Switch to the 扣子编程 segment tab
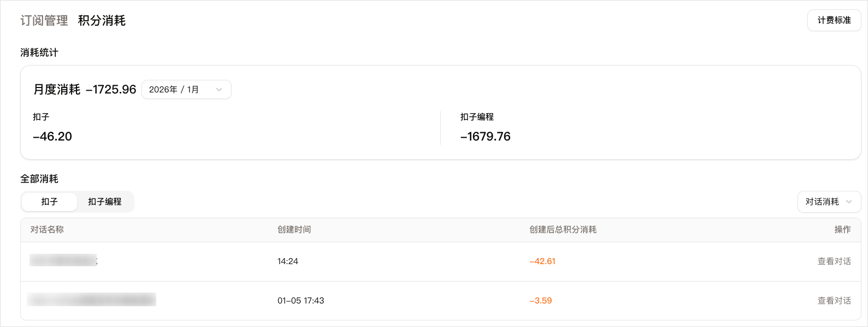Image resolution: width=868 pixels, height=327 pixels. [105, 202]
